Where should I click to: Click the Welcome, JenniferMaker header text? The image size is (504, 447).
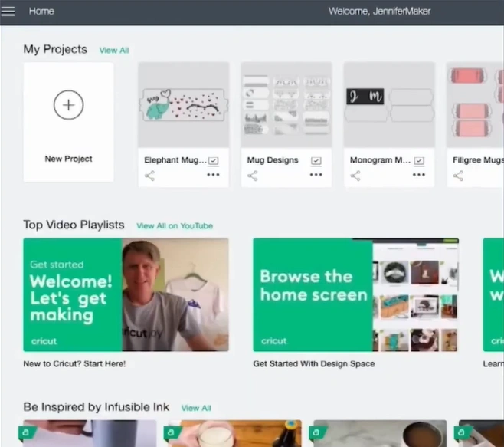coord(379,12)
